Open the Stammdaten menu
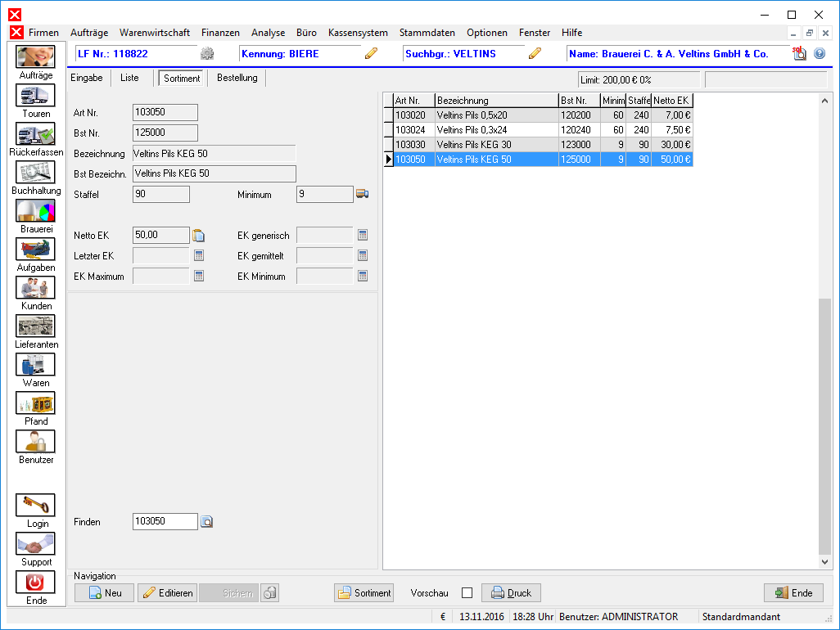Image resolution: width=840 pixels, height=630 pixels. click(427, 33)
